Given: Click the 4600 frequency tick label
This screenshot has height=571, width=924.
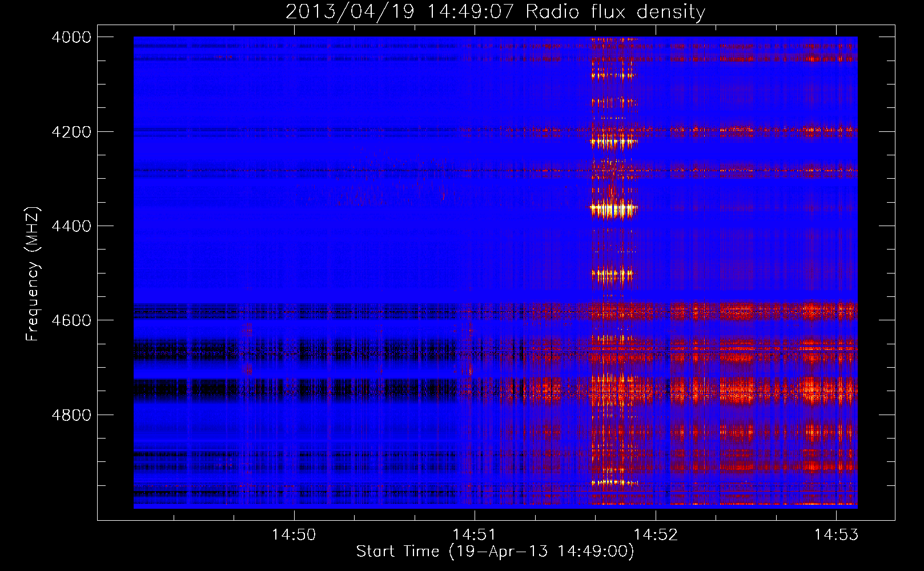Looking at the screenshot, I should 71,320.
